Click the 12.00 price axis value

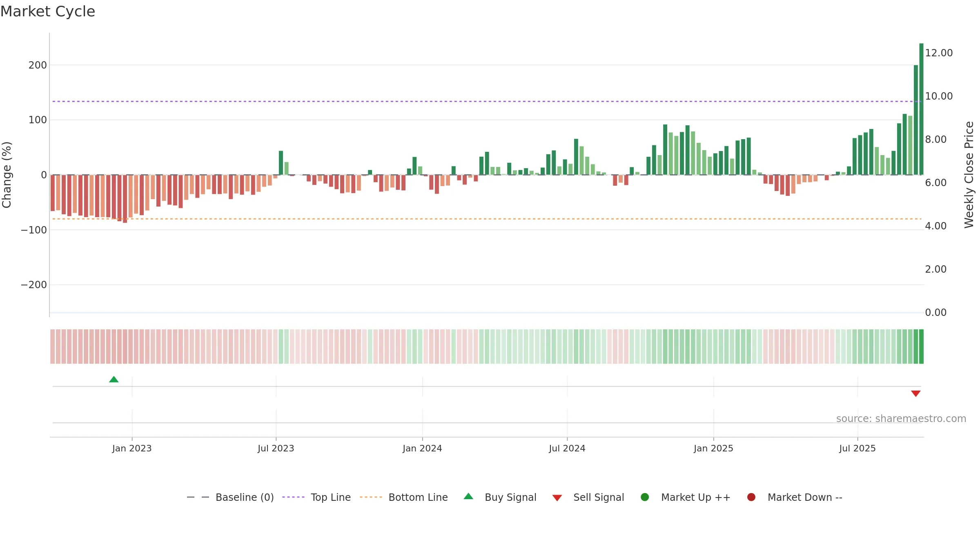pyautogui.click(x=939, y=53)
